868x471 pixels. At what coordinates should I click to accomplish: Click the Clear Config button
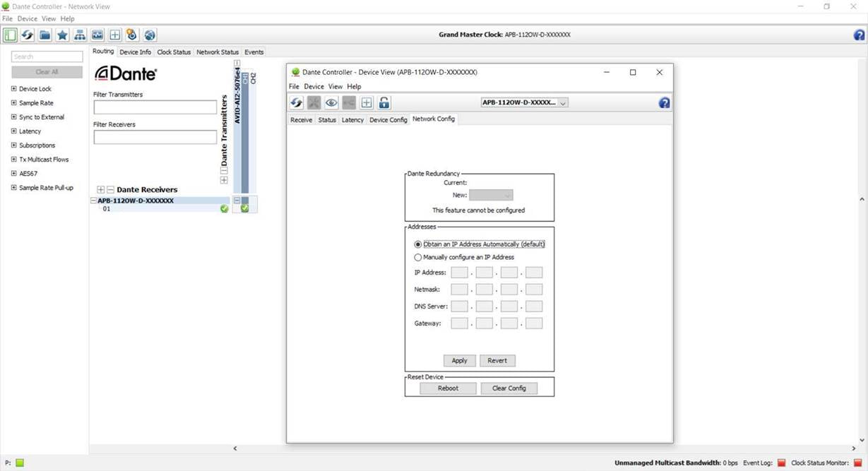point(509,388)
